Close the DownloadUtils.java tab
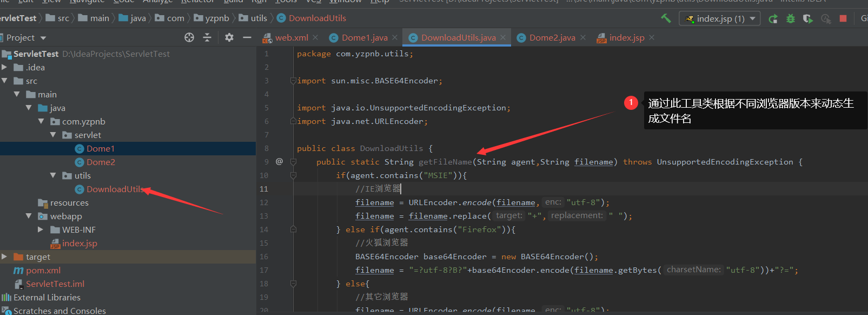 [x=503, y=37]
